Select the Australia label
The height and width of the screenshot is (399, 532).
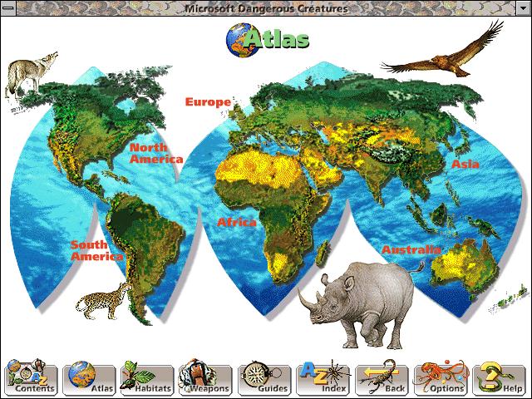(411, 250)
